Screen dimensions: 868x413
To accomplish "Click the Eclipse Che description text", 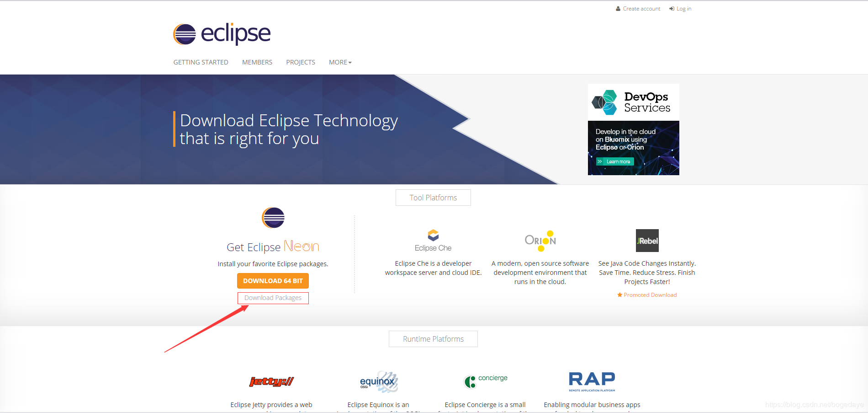I will pos(433,268).
